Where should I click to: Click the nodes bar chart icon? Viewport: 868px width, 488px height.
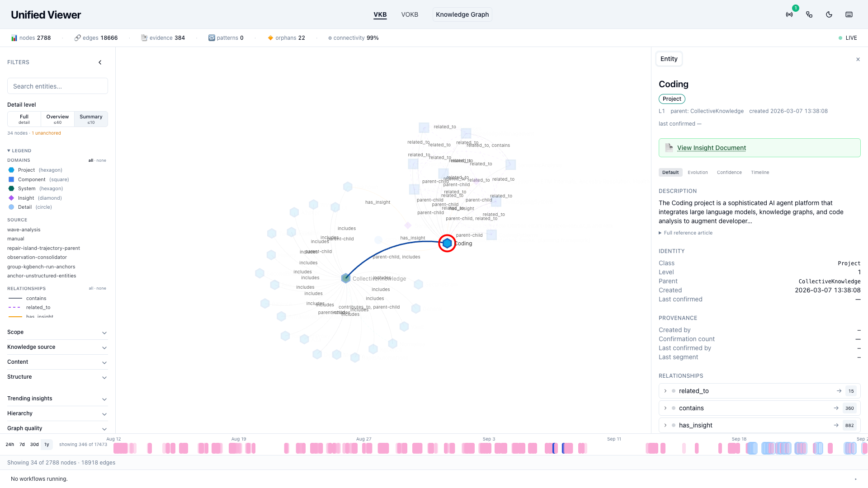pos(14,38)
